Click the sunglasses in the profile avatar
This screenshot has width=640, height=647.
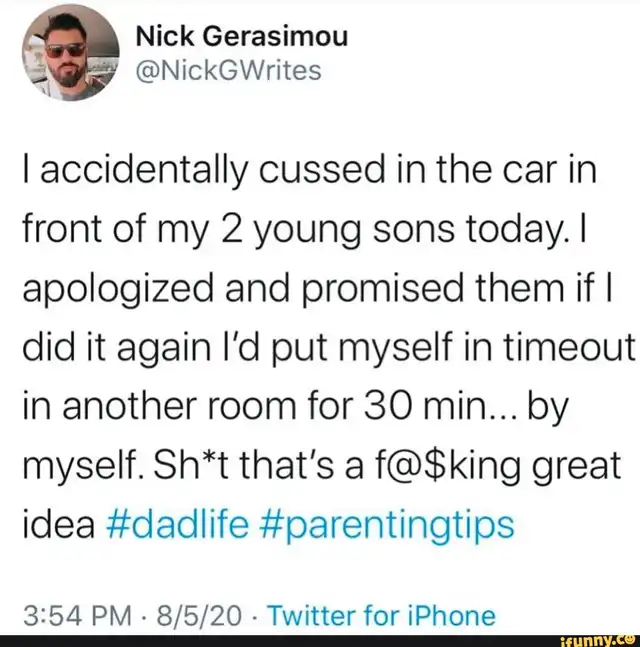pyautogui.click(x=65, y=51)
